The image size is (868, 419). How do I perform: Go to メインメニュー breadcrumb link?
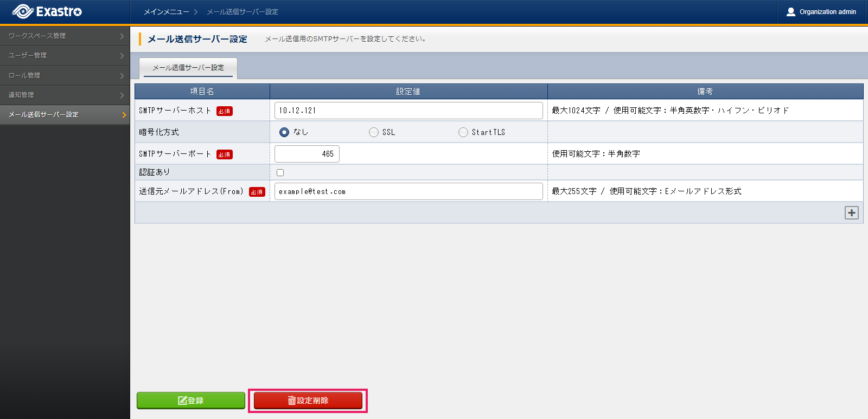click(x=166, y=12)
